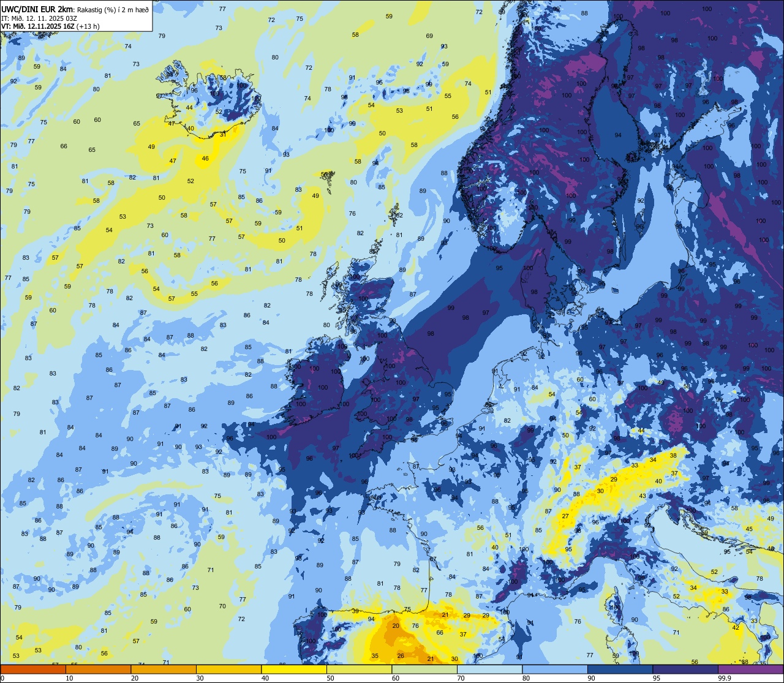The height and width of the screenshot is (683, 784).
Task: Click the '69' value in the Norwegian Sea
Action: click(x=429, y=36)
